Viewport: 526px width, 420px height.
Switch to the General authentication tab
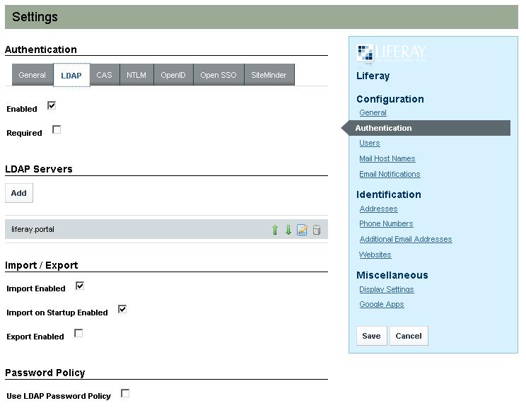32,75
